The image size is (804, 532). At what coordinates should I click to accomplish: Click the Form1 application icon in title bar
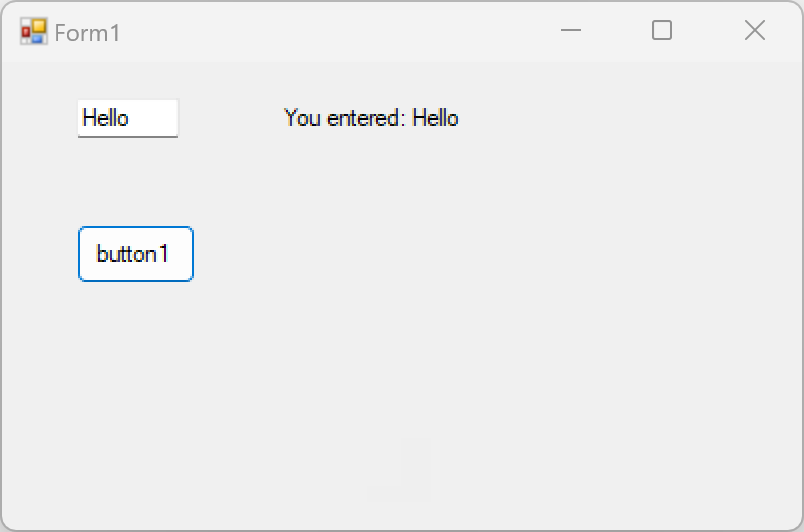34,31
